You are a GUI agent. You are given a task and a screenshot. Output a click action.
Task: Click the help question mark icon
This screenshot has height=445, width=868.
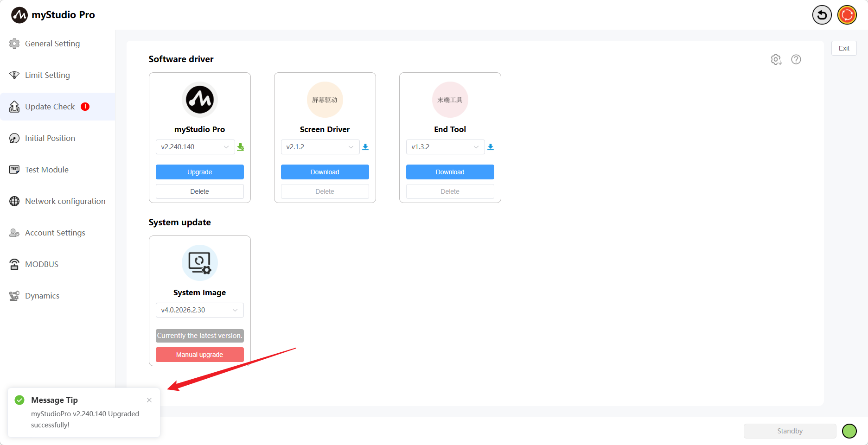pyautogui.click(x=796, y=59)
